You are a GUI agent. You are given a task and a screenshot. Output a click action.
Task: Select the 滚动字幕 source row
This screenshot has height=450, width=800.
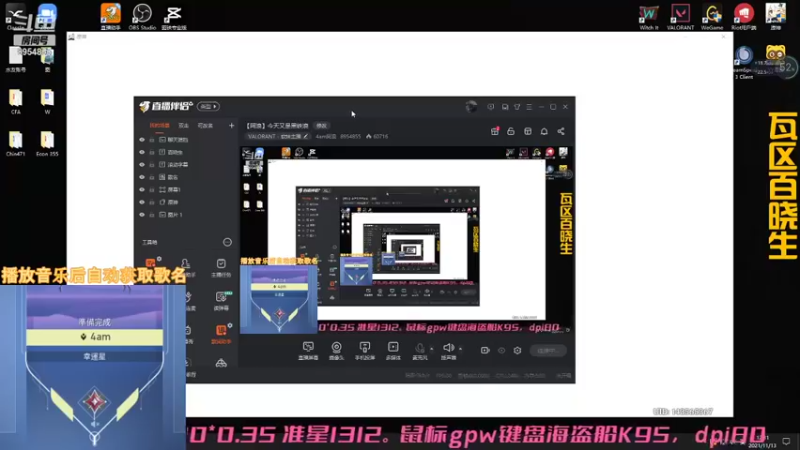tap(186, 164)
